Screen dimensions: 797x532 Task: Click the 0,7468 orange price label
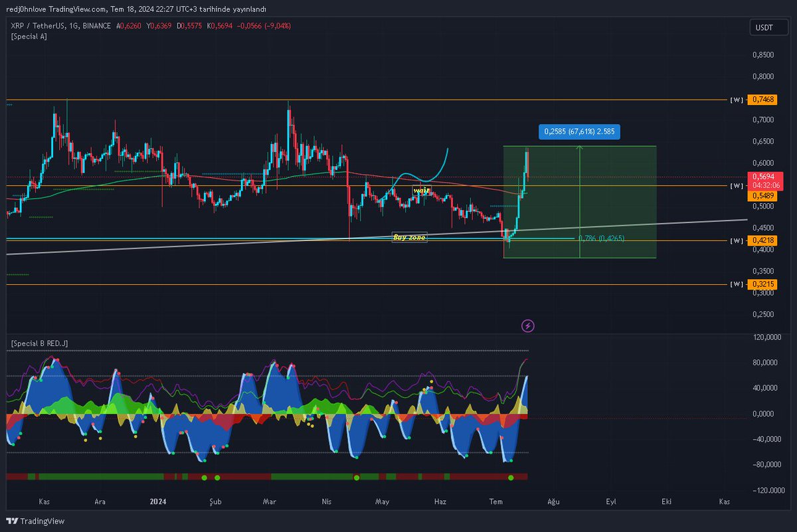(x=764, y=100)
